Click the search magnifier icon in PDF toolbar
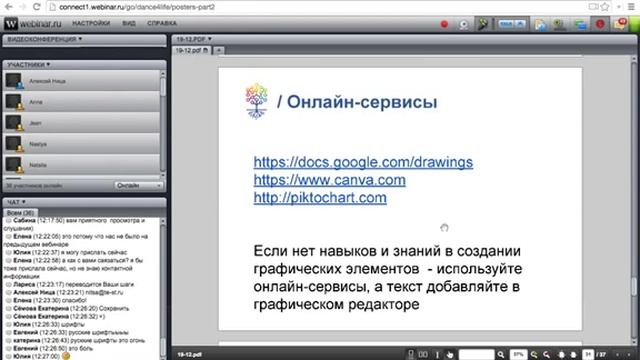Image resolution: width=640 pixels, height=360 pixels. coord(501,355)
